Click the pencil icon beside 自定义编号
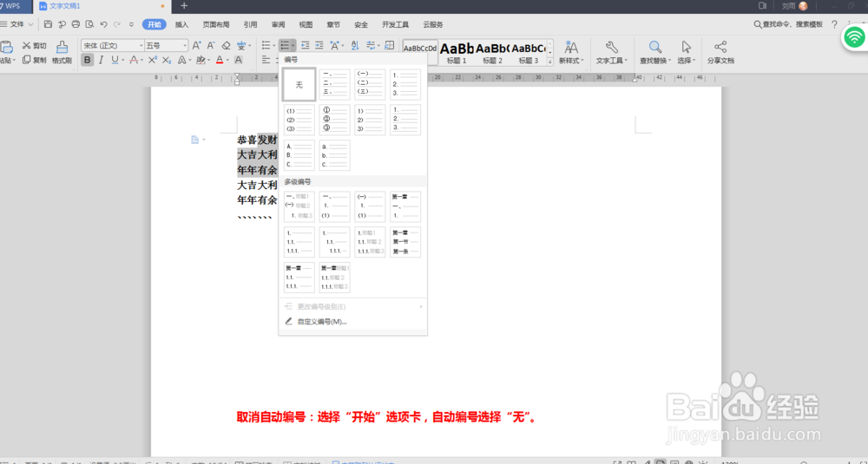The height and width of the screenshot is (464, 868). coord(288,321)
